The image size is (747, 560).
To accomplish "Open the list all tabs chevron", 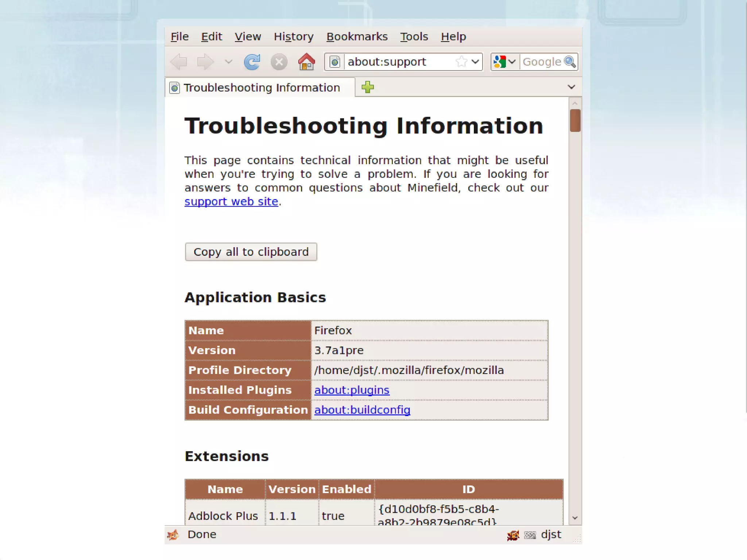I will (571, 87).
